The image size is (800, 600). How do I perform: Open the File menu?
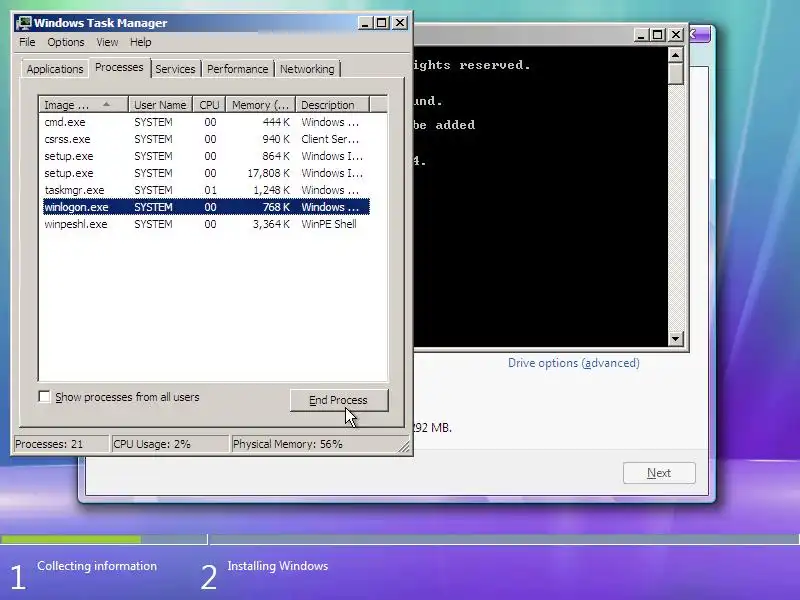(27, 42)
